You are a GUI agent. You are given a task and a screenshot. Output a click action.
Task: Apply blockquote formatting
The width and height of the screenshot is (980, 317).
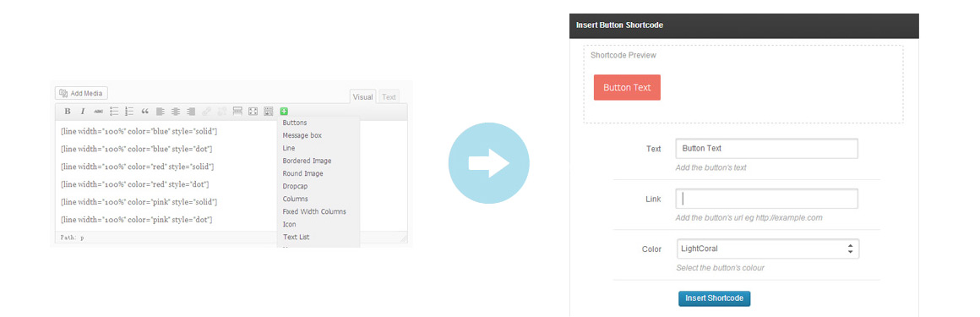(145, 112)
